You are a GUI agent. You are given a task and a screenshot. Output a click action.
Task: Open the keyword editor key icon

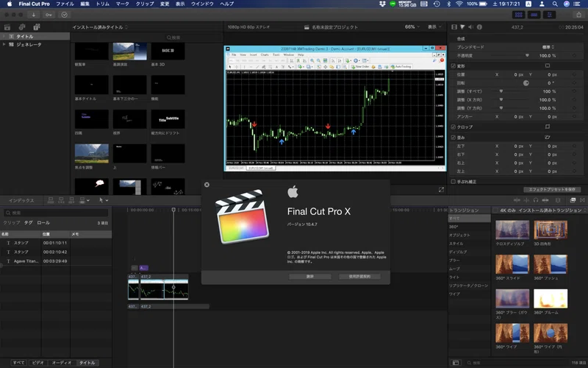point(49,15)
